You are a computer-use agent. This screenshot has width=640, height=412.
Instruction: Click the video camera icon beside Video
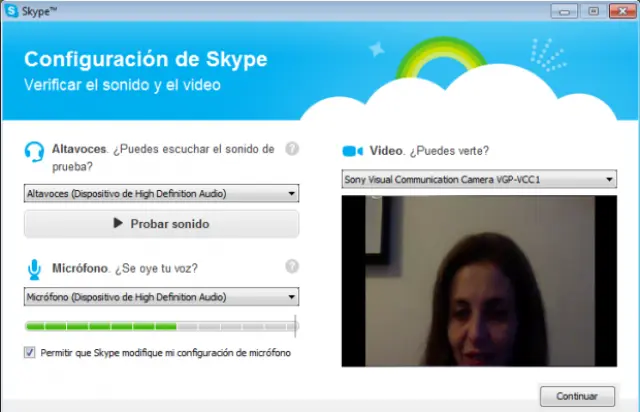click(x=352, y=151)
